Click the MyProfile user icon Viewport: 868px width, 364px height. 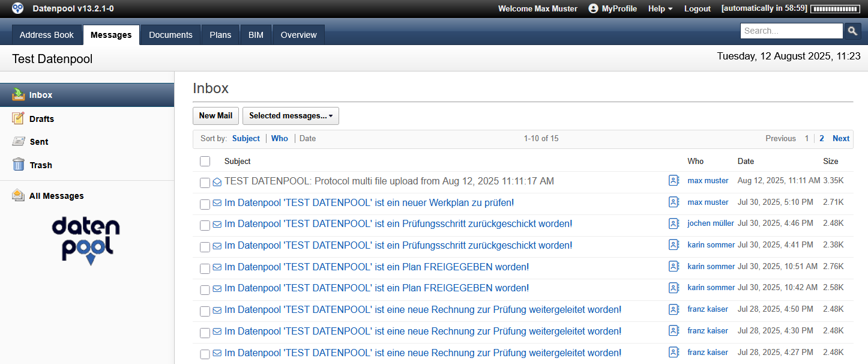[x=594, y=8]
